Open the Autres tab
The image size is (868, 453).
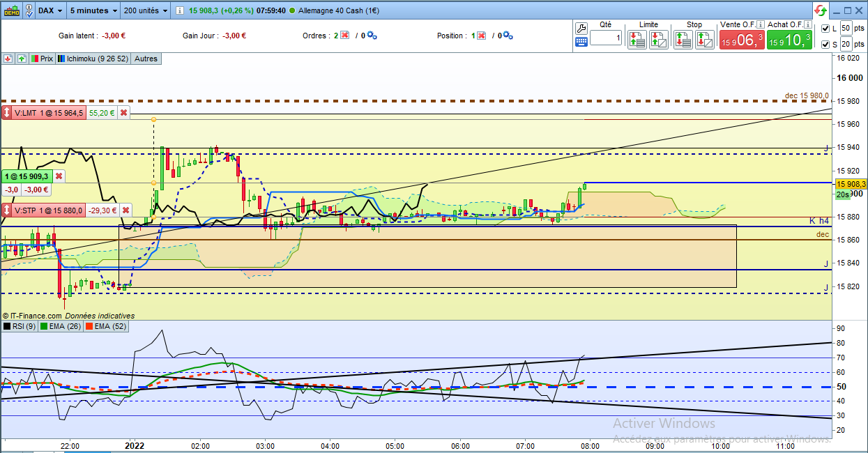pyautogui.click(x=146, y=59)
